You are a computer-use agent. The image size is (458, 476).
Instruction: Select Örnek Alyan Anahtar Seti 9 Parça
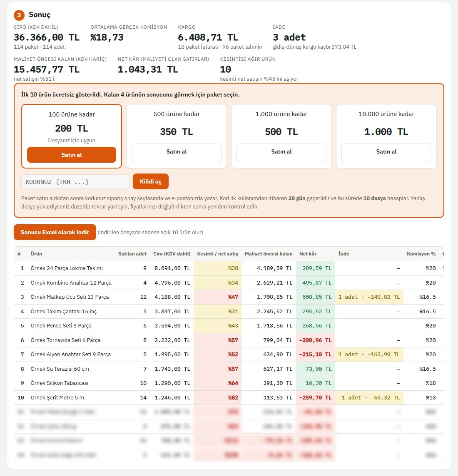(x=71, y=354)
